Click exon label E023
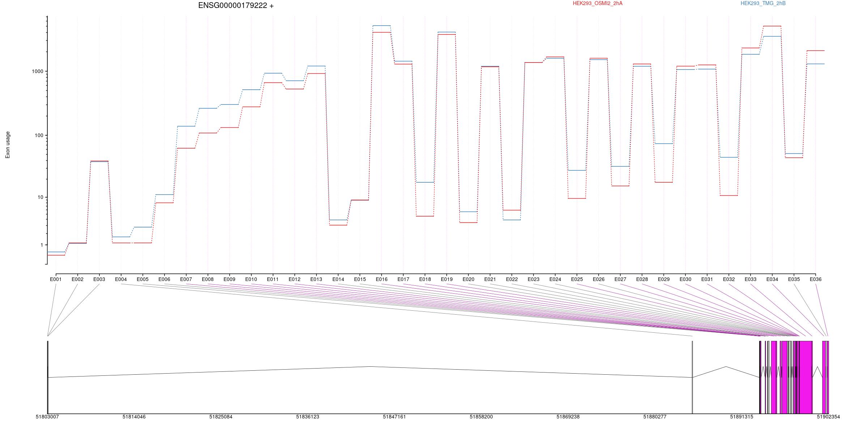868x434 pixels. click(x=533, y=279)
